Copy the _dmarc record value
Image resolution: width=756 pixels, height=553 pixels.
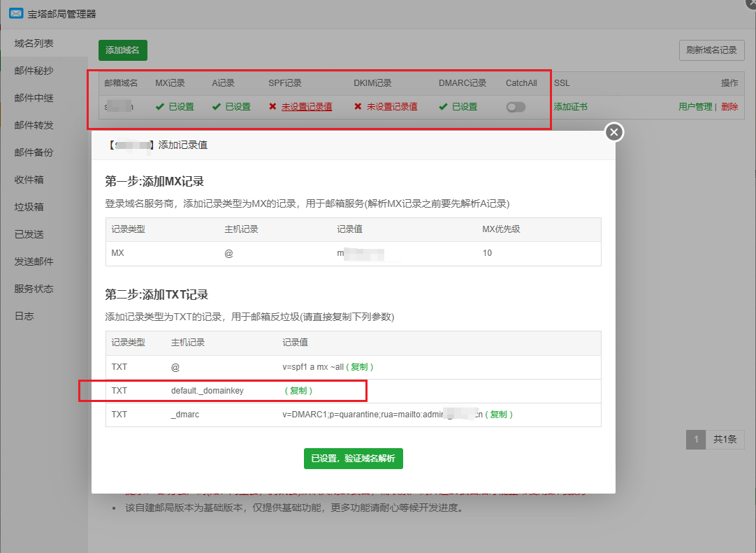499,414
